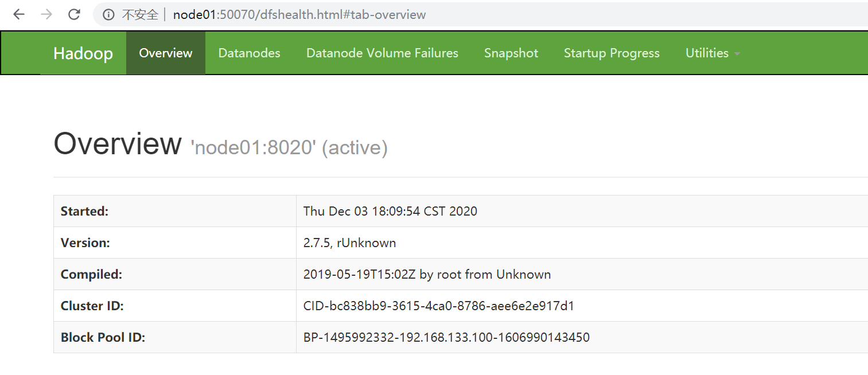868x375 pixels.
Task: Click the CID-bc838bb9 cluster ID value
Action: click(439, 306)
